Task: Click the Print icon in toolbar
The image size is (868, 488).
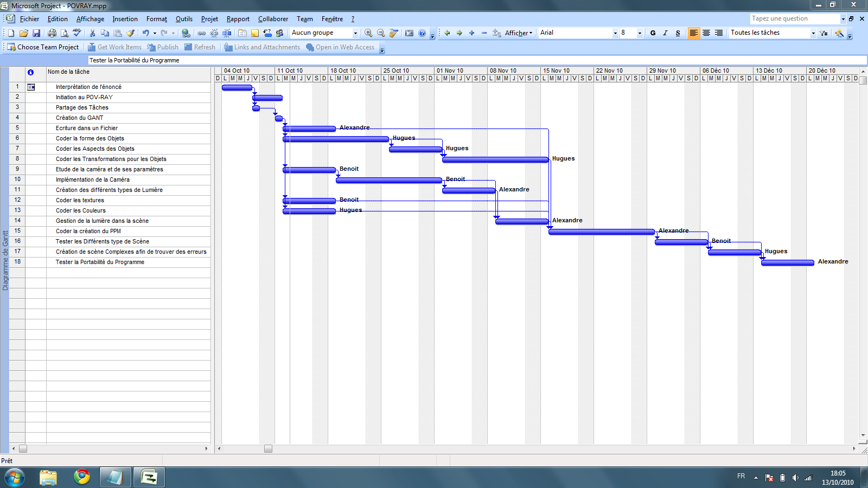Action: tap(52, 33)
